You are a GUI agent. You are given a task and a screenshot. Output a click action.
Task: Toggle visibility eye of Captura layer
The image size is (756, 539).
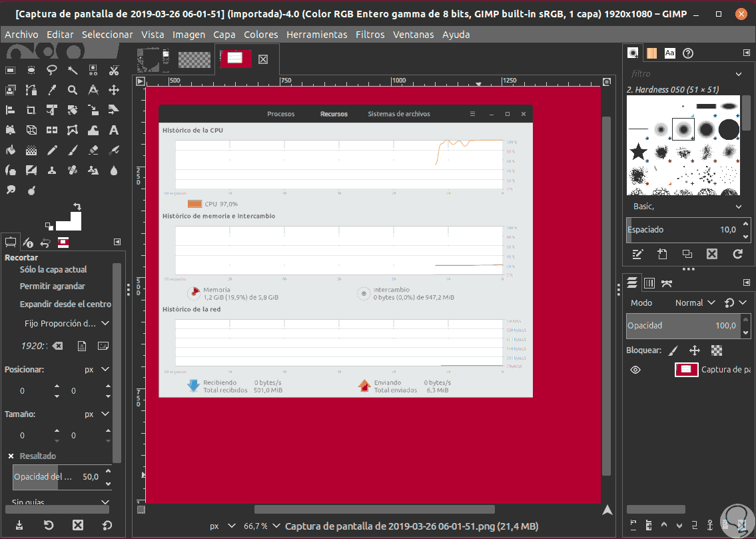point(635,370)
